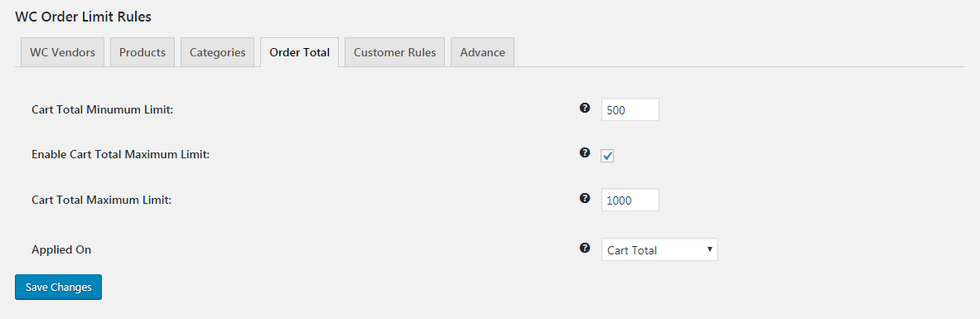Open the Applied On Cart Total dropdown
The image size is (980, 319).
[659, 249]
